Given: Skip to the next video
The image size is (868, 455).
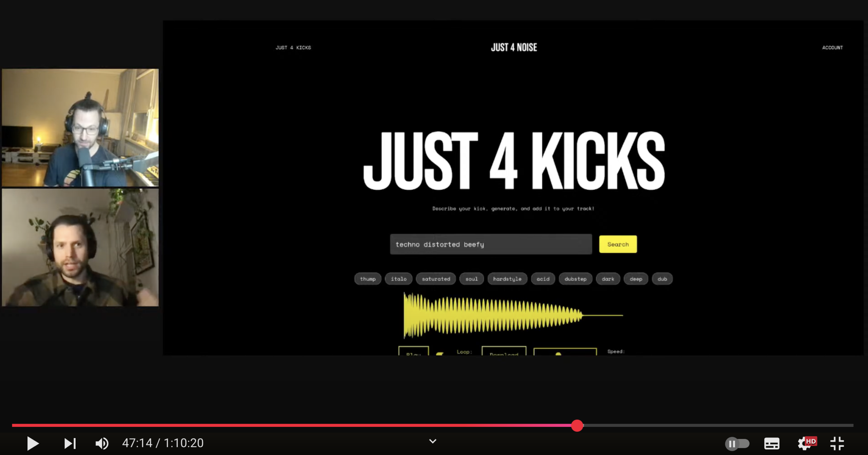Looking at the screenshot, I should point(70,443).
